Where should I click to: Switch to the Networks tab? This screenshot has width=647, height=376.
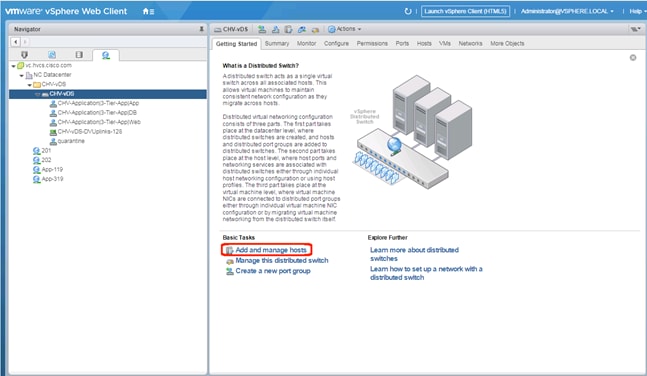coord(470,43)
